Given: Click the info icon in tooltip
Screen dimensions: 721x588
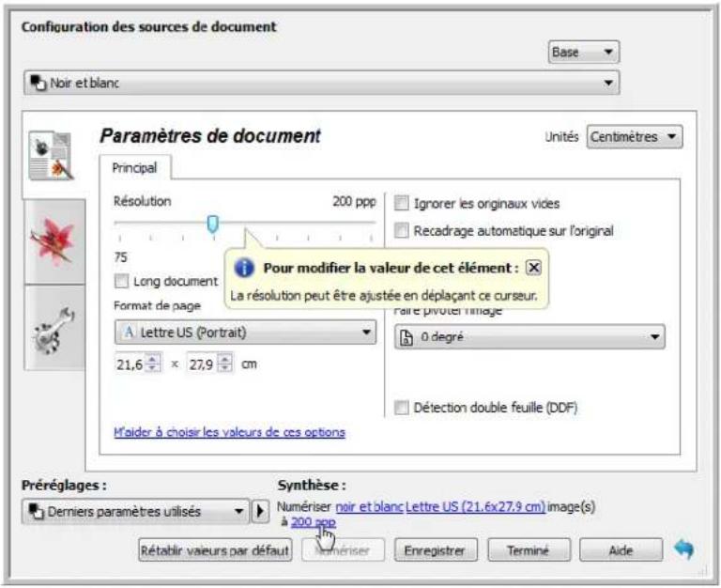Looking at the screenshot, I should 244,268.
